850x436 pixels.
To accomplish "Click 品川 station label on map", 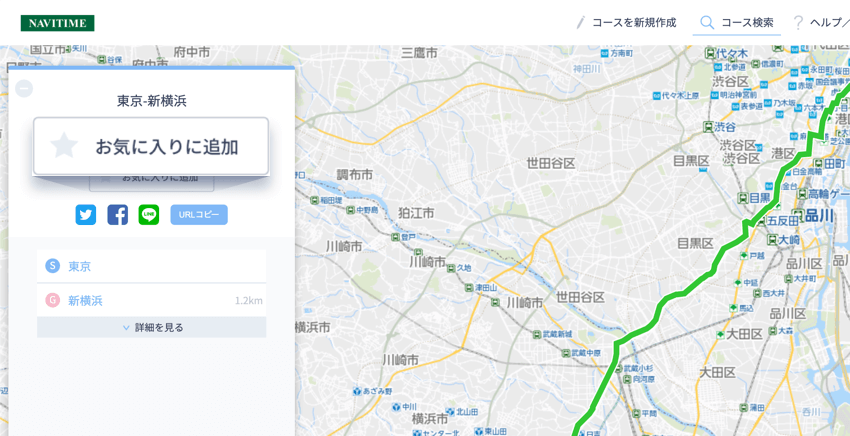I will coord(819,216).
